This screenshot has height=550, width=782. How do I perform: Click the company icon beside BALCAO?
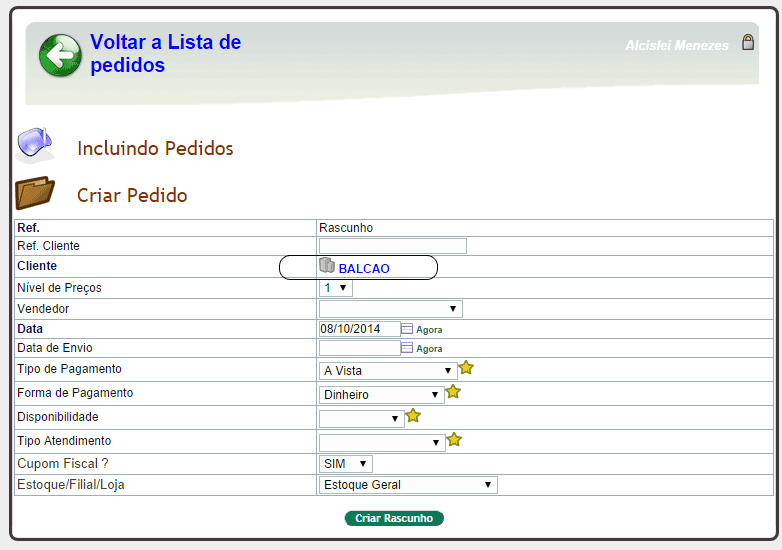coord(327,266)
